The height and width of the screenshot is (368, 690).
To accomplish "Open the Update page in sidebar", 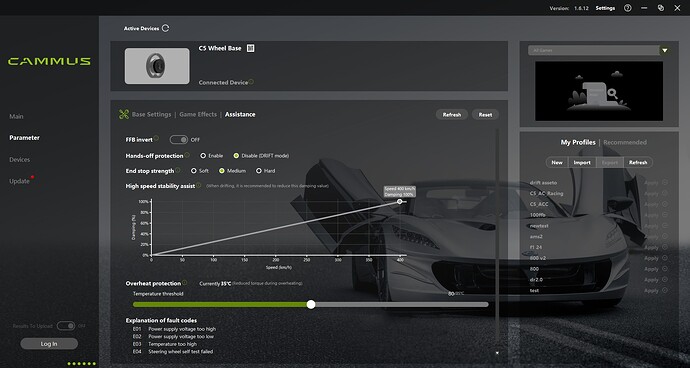I will [19, 181].
